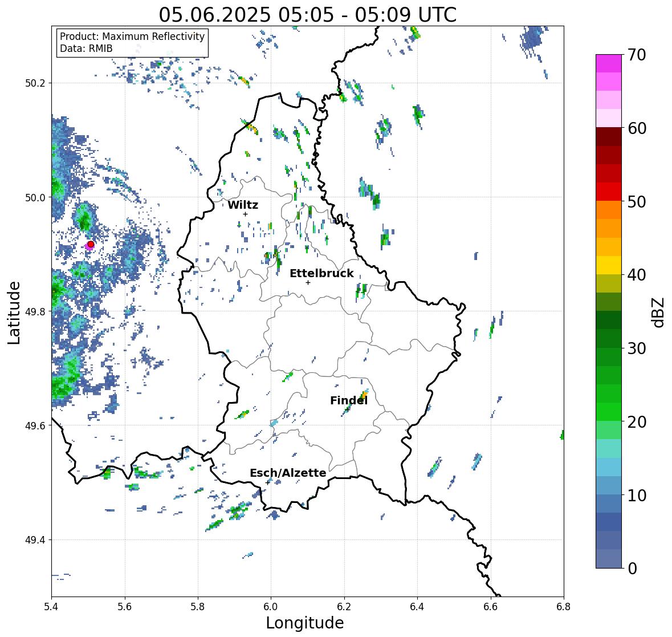Click the blue swatch just below 10 dBZ
This screenshot has width=672, height=637.
(x=609, y=503)
